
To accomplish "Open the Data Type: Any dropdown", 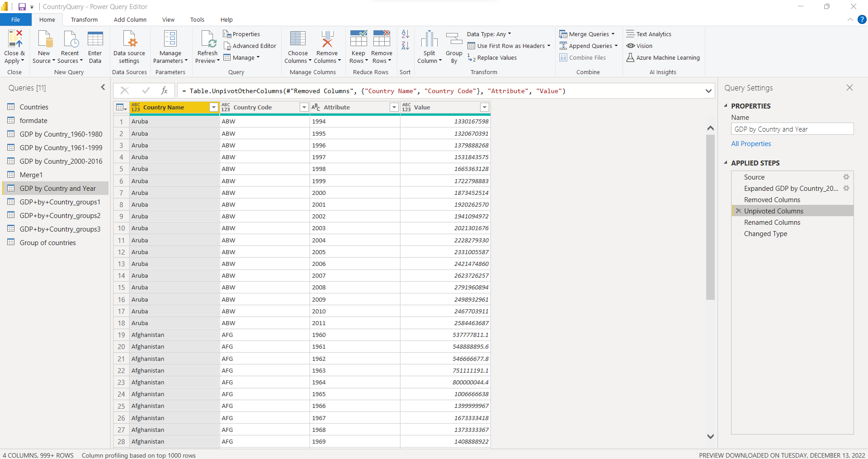I will [489, 34].
